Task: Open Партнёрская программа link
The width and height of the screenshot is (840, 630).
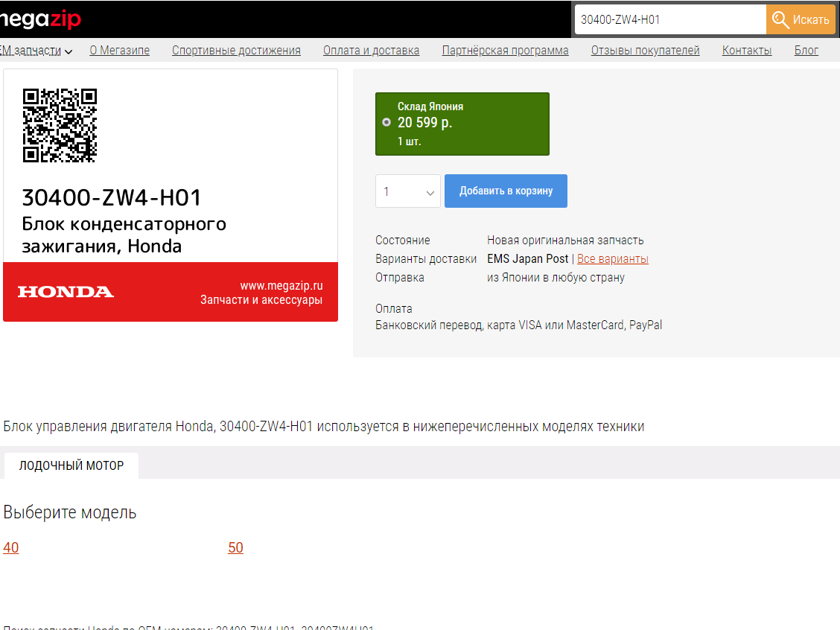Action: click(505, 51)
